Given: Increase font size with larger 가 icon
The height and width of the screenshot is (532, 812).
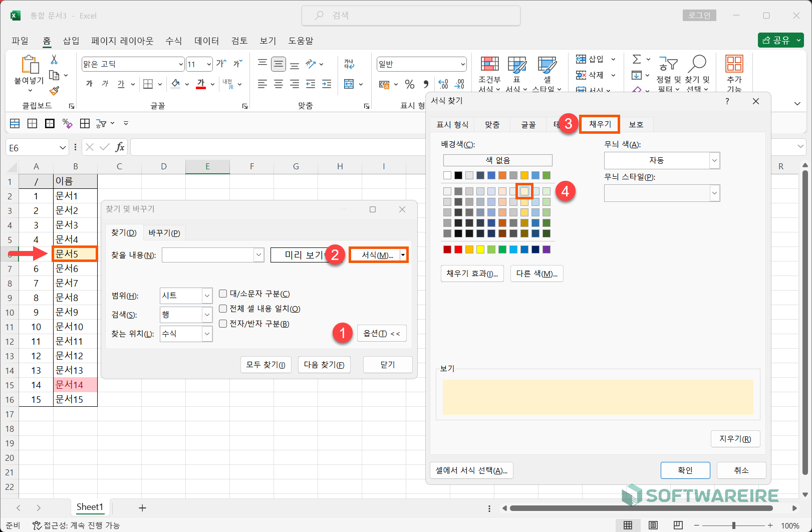Looking at the screenshot, I should (221, 64).
